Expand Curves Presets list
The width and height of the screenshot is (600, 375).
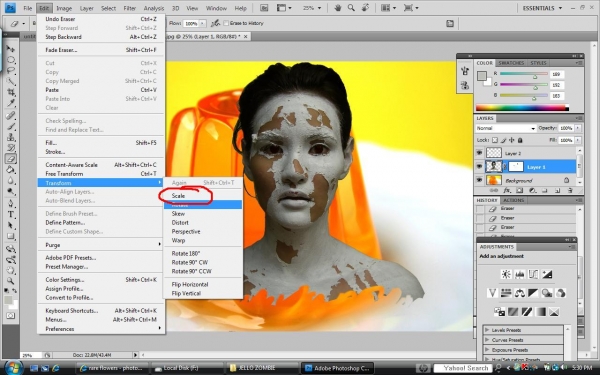pos(488,339)
